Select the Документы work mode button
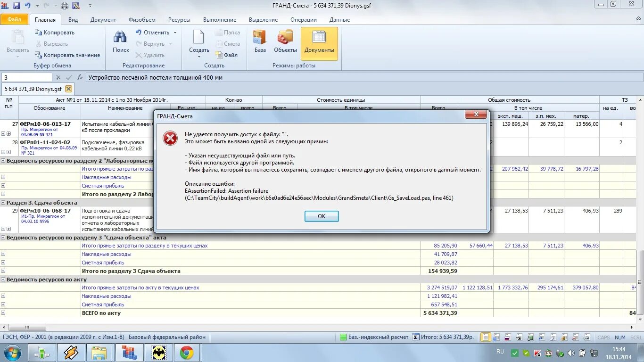This screenshot has height=362, width=644. [319, 43]
